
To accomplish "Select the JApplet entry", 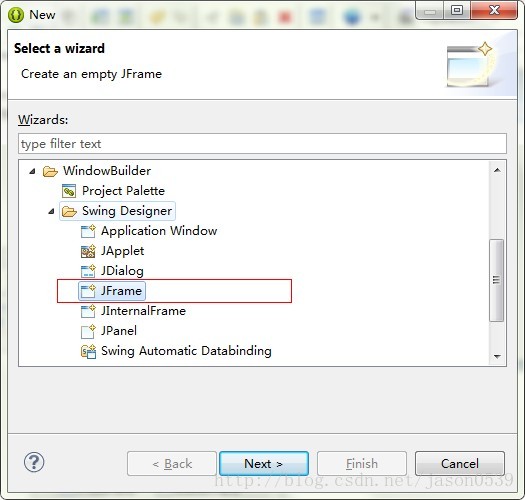I will pos(123,251).
